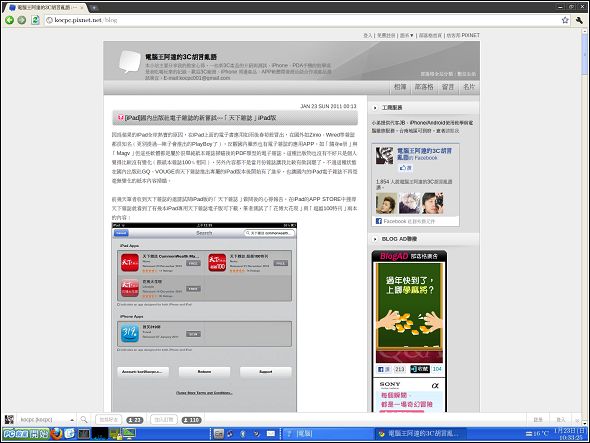The width and height of the screenshot is (590, 443).
Task: Expand the bottom bar double-arrow at right
Action: pyautogui.click(x=577, y=420)
